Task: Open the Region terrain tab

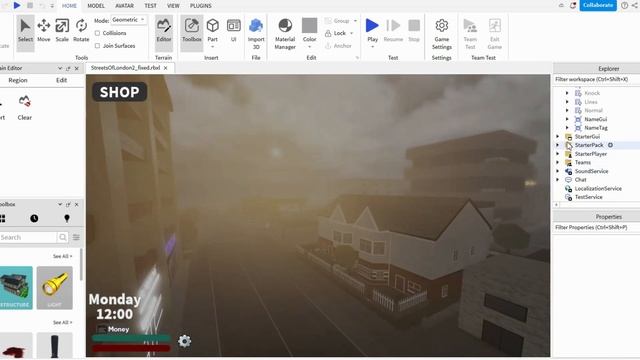Action: [18, 80]
